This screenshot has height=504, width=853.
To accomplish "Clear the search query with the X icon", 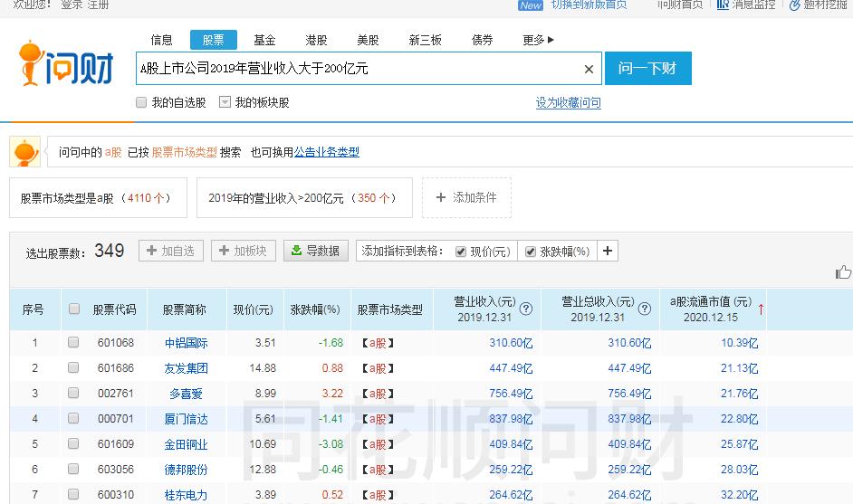I will (589, 69).
